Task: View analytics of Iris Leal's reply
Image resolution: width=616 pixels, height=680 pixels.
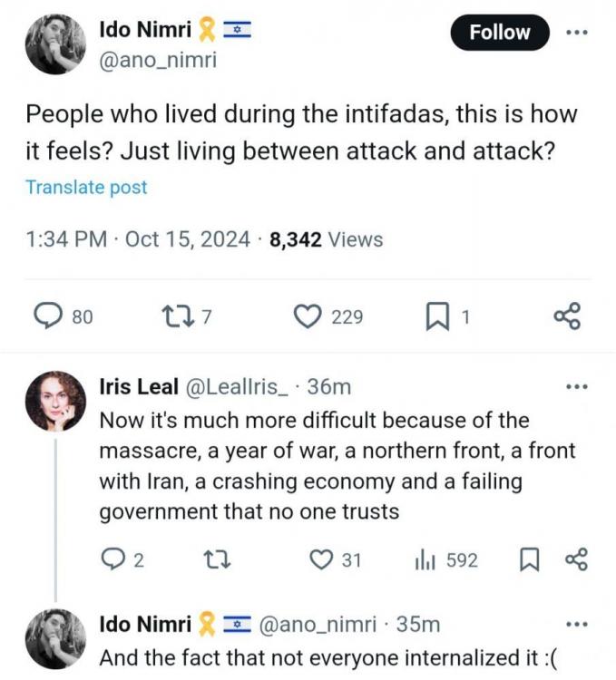Action: pos(425,560)
